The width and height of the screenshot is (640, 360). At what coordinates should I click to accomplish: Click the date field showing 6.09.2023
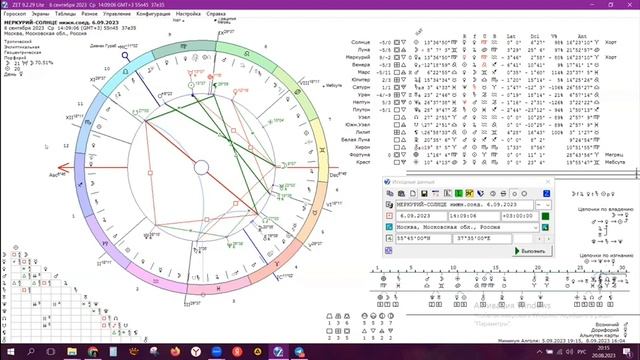[x=421, y=216]
